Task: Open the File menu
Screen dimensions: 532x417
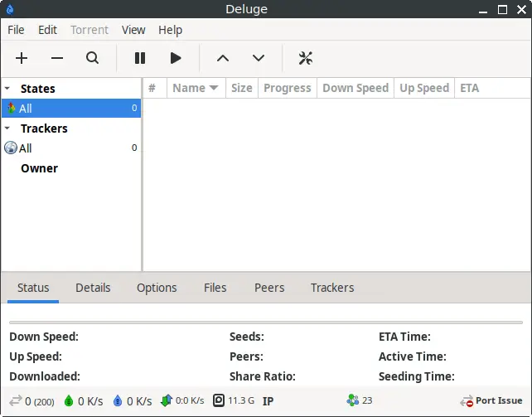Action: pyautogui.click(x=16, y=29)
